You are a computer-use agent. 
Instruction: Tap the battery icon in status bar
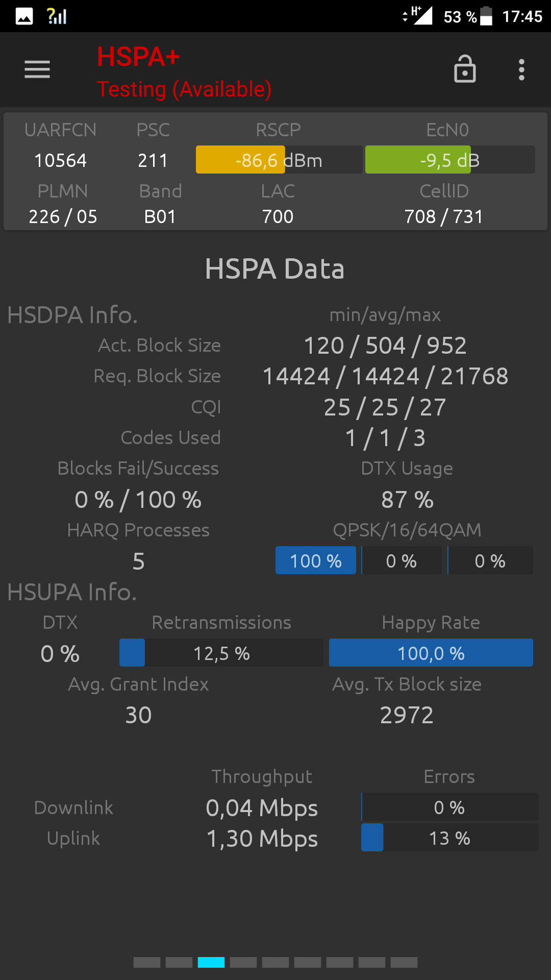tap(486, 16)
